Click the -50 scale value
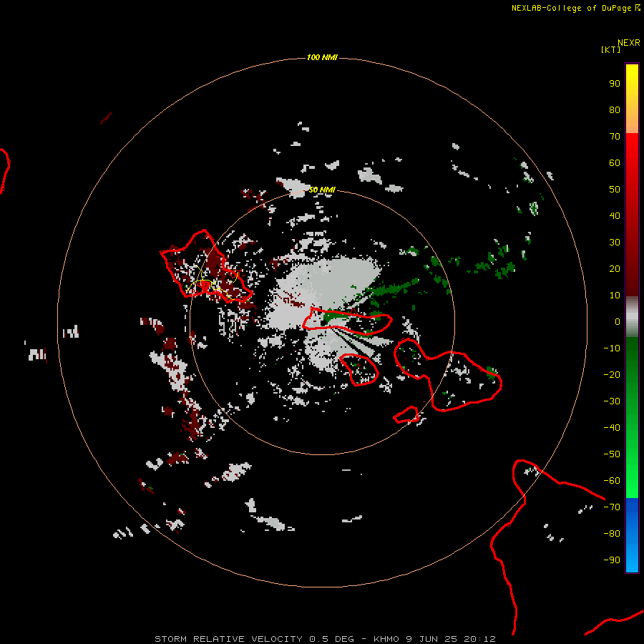This screenshot has height=644, width=644. tap(612, 454)
